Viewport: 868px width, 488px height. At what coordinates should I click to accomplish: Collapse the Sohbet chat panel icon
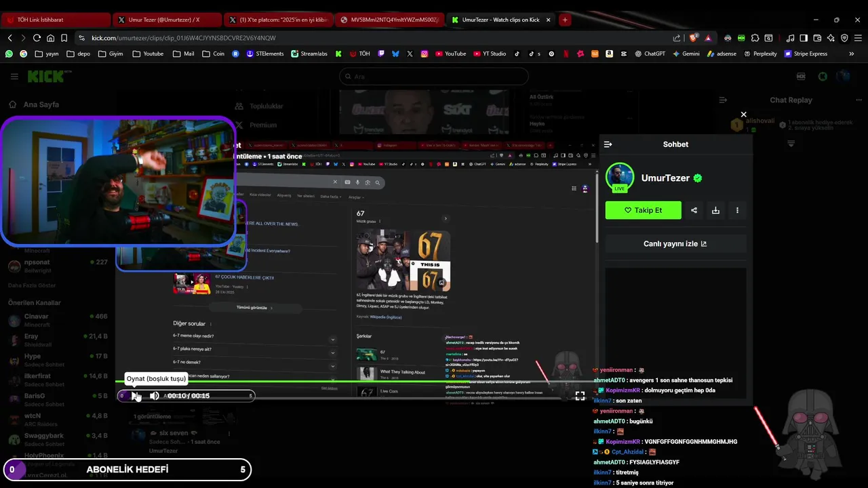pyautogui.click(x=608, y=144)
